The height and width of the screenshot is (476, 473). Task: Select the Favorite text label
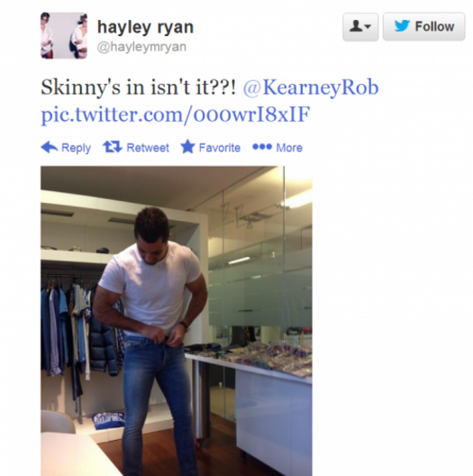[220, 148]
